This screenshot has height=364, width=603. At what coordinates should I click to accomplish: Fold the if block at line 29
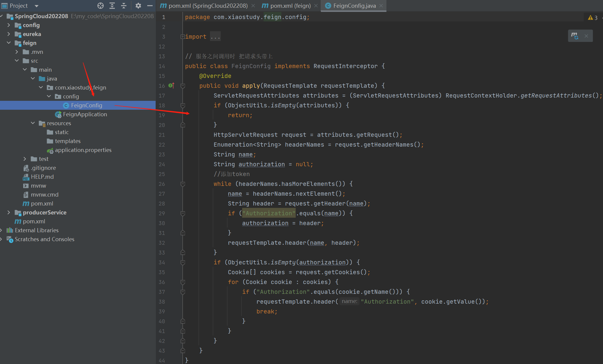[183, 214]
